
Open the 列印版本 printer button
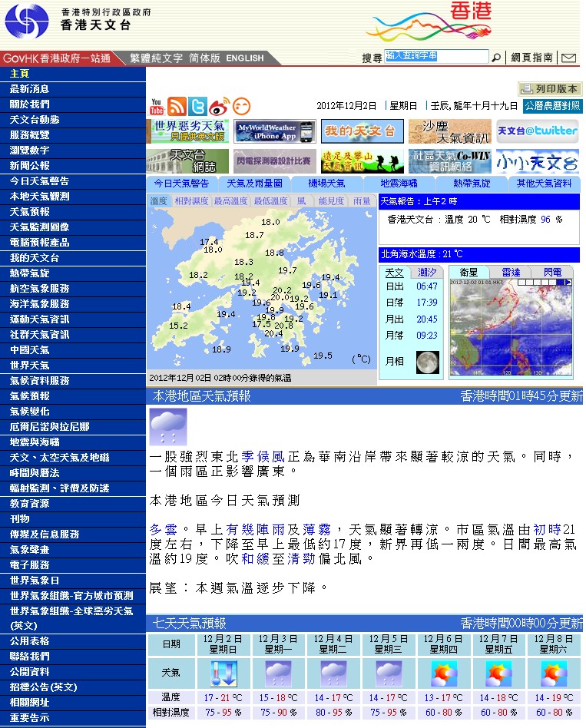click(550, 88)
